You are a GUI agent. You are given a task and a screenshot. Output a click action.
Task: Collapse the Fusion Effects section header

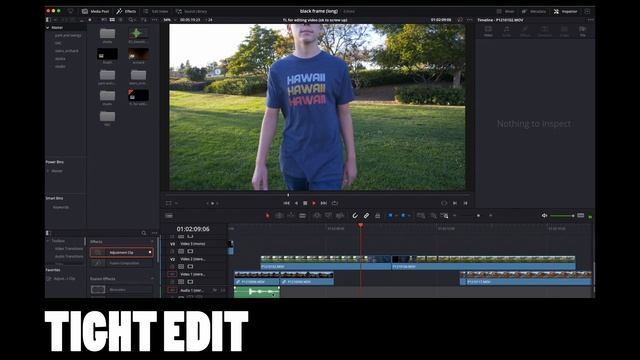(152, 279)
